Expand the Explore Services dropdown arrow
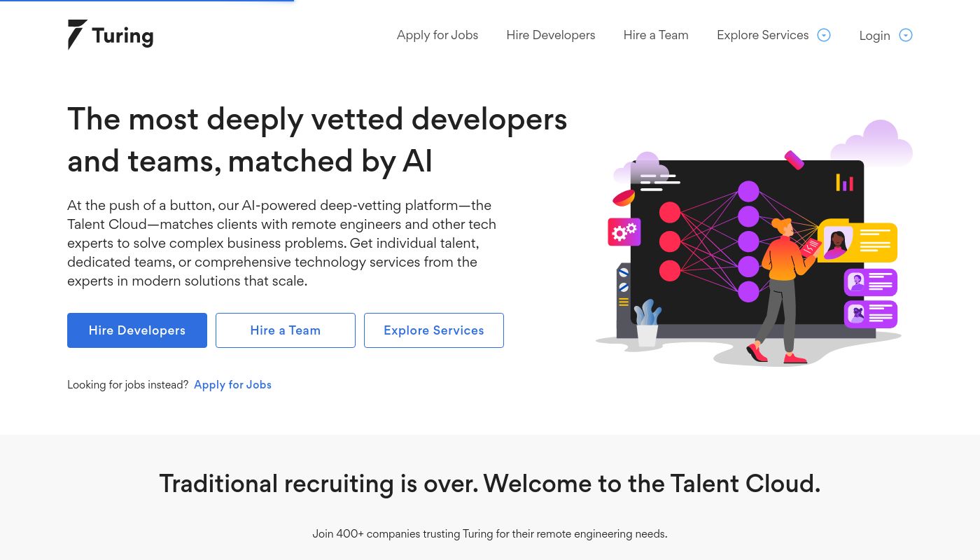 824,35
